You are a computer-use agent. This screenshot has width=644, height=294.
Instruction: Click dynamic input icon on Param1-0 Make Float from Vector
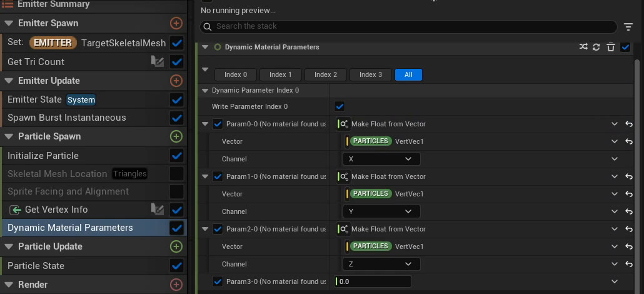343,176
